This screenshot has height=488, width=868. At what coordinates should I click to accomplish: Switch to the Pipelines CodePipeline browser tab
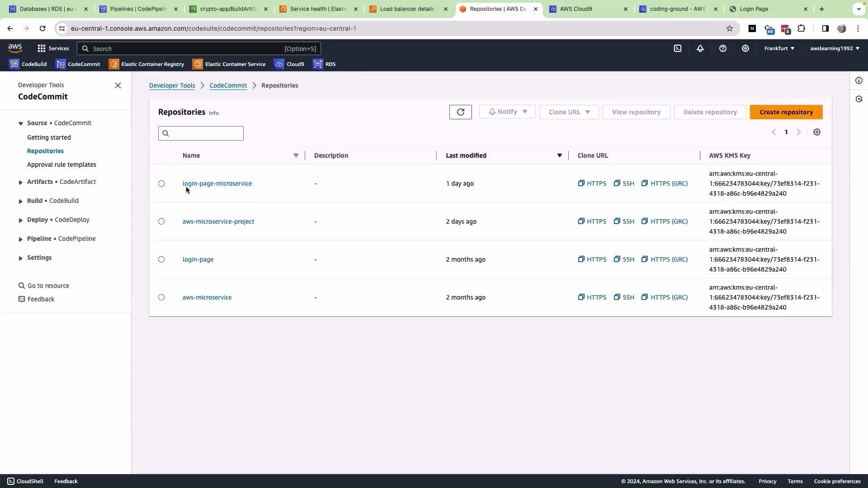click(x=138, y=9)
